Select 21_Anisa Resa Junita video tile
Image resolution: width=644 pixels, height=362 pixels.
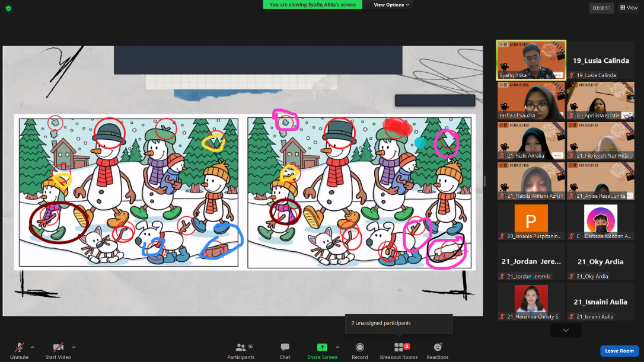[x=601, y=181]
